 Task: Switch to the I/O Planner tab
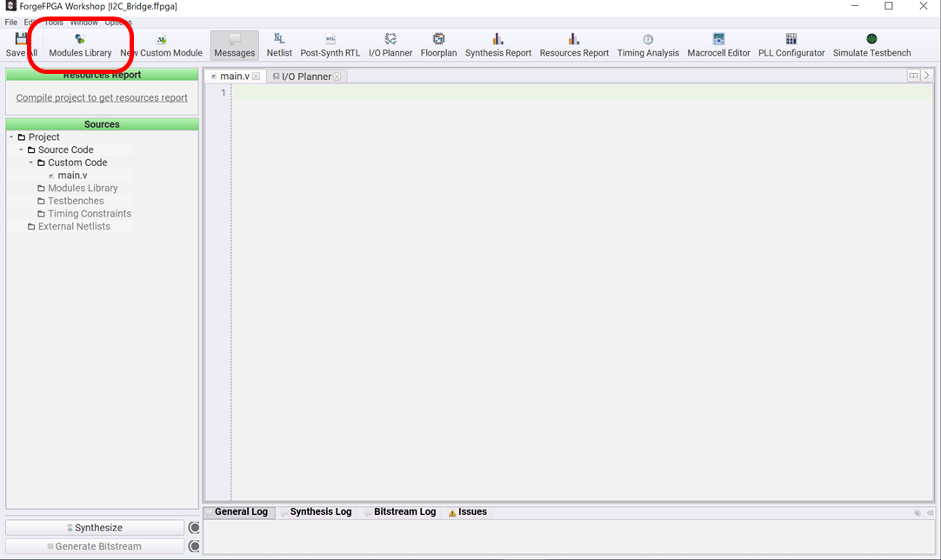pos(305,77)
